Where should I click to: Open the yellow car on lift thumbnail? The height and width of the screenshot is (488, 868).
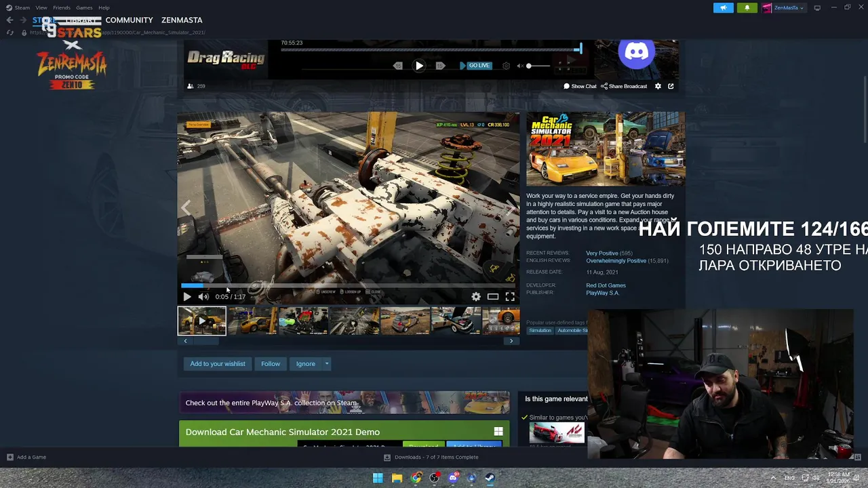[x=252, y=321]
